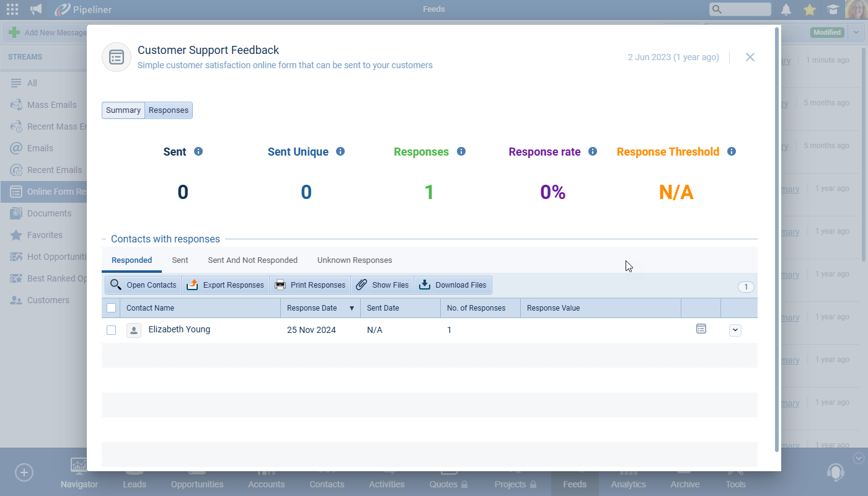Click Elizabeth Young's contact avatar icon
Screen dimensions: 868x496
[x=134, y=330]
